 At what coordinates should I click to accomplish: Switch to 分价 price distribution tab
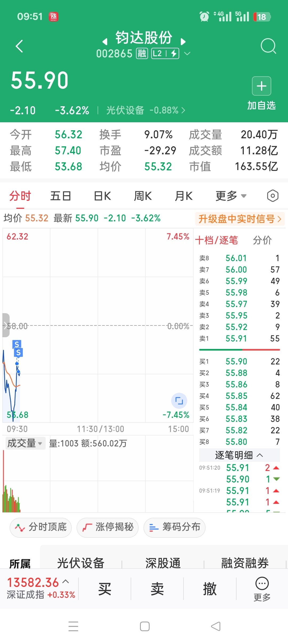click(262, 240)
